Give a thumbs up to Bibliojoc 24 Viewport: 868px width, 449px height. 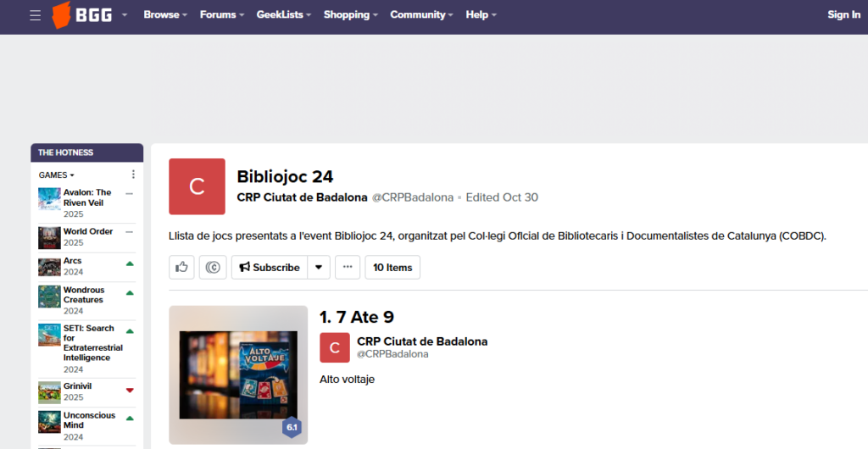181,267
